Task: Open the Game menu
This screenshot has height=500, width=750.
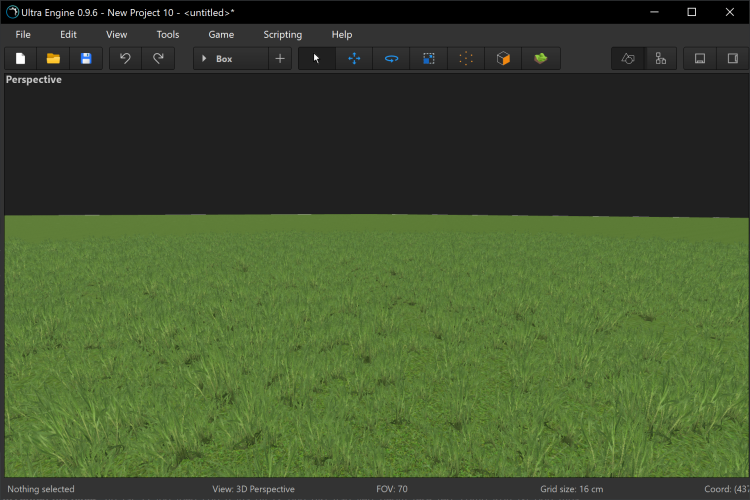Action: click(x=221, y=34)
